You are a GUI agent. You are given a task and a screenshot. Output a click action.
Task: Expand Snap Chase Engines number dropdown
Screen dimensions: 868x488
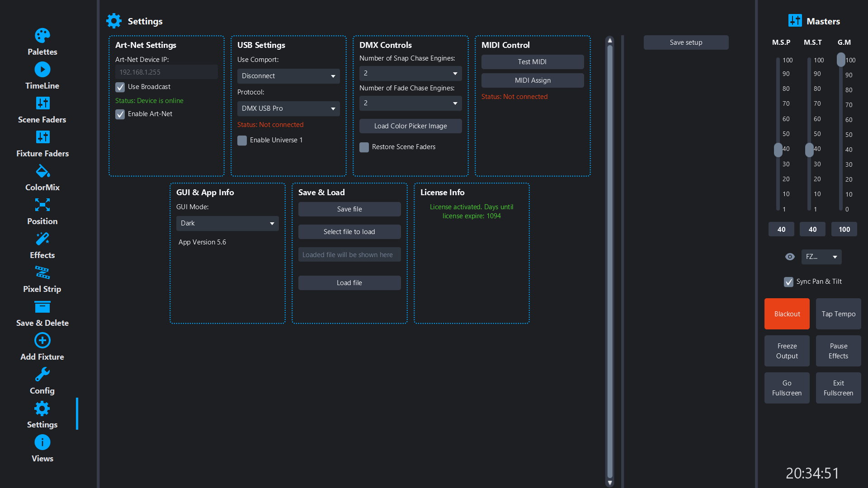point(410,73)
